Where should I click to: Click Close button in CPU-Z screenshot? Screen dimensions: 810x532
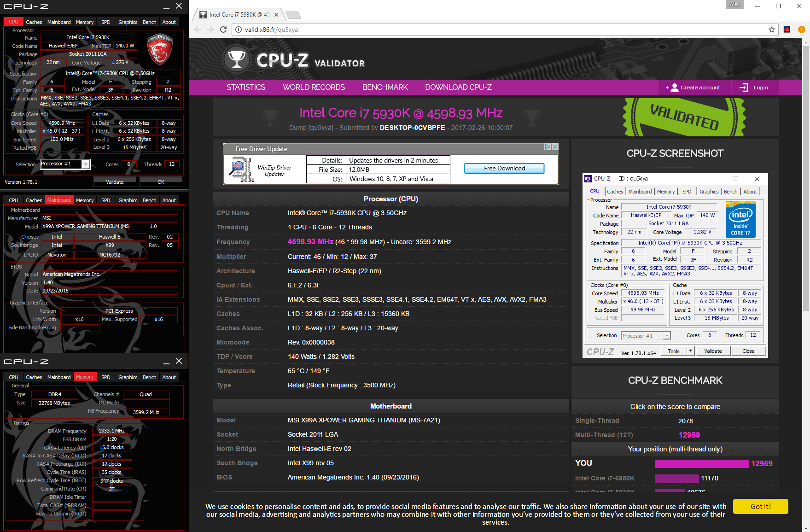(748, 351)
